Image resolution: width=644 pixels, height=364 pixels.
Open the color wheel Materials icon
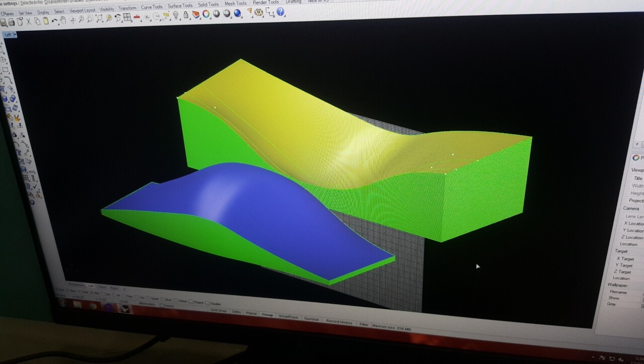coord(206,14)
